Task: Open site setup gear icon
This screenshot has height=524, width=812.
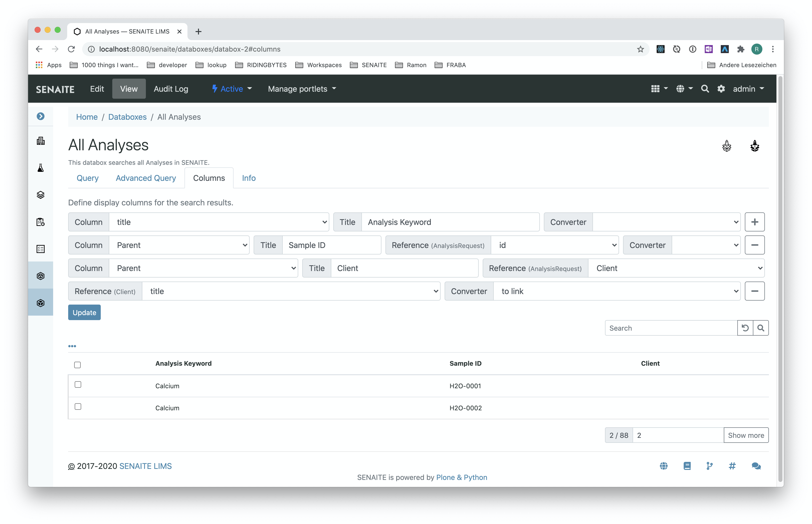Action: tap(721, 89)
